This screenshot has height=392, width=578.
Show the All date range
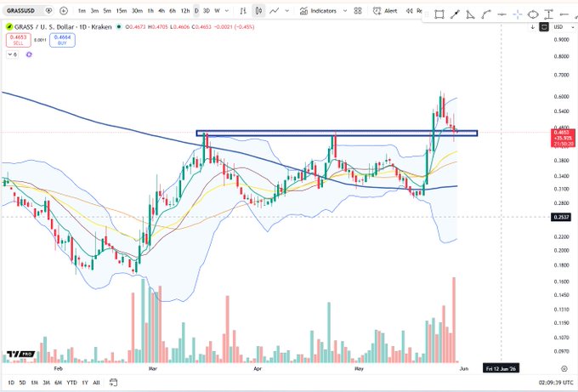coord(96,383)
